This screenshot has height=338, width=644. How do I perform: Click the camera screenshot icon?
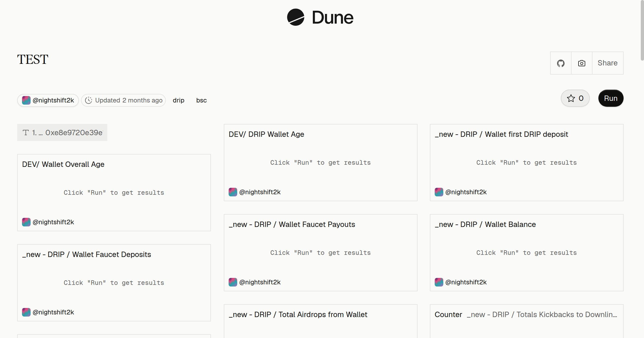(x=581, y=63)
